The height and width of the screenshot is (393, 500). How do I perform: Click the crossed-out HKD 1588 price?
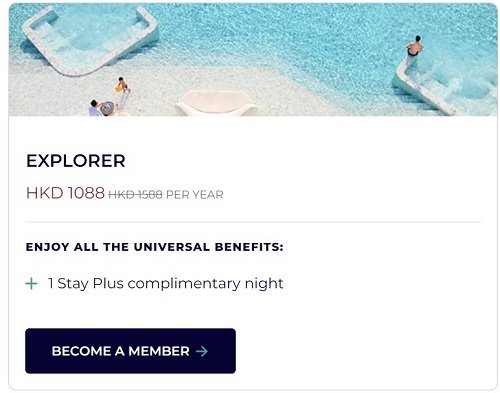[x=135, y=194]
